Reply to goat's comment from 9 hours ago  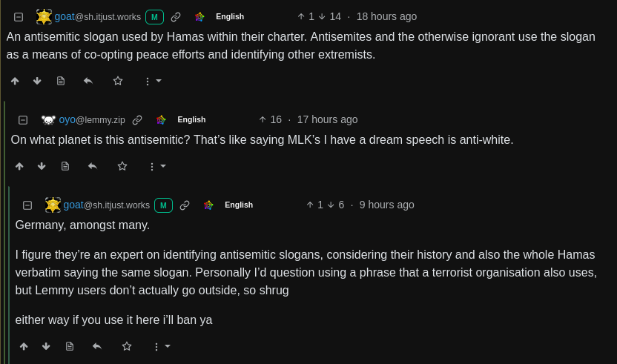pyautogui.click(x=96, y=346)
